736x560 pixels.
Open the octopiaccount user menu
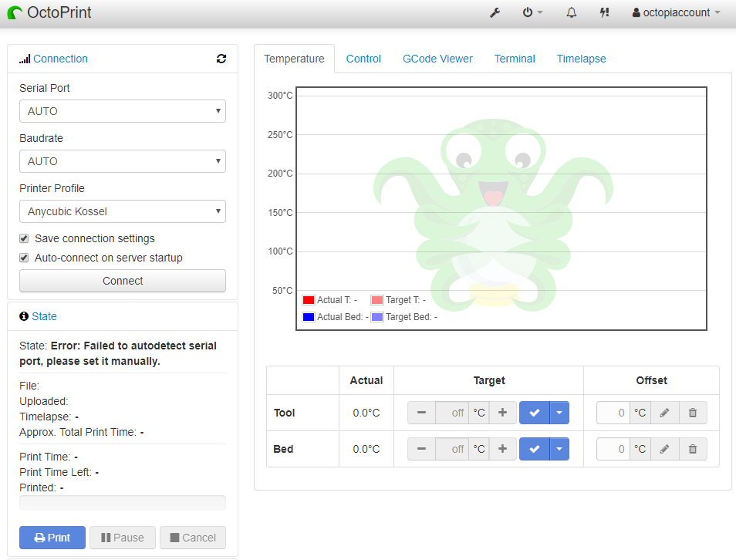(x=676, y=12)
